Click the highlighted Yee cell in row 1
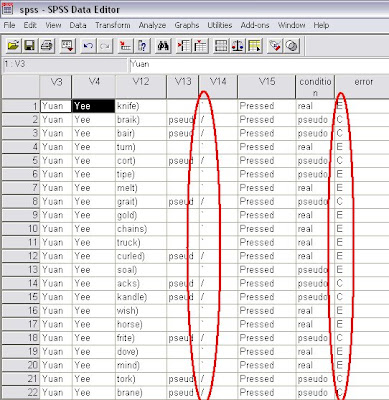The height and width of the screenshot is (400, 389). point(94,106)
